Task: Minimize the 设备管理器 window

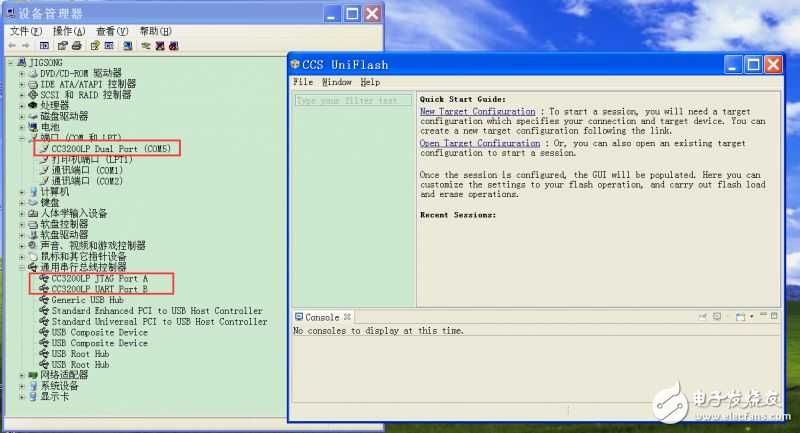Action: tap(332, 14)
